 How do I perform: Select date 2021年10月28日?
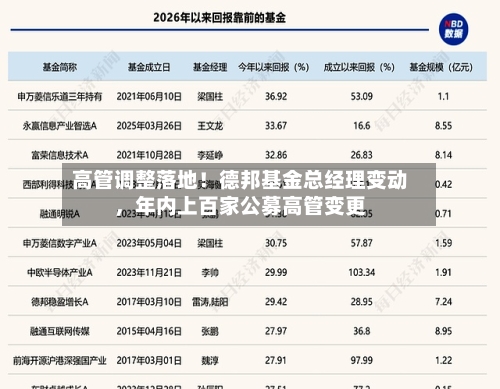coord(149,155)
